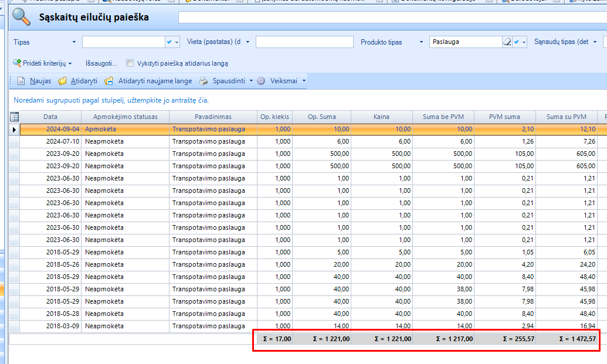Image resolution: width=607 pixels, height=364 pixels.
Task: Click the Atidaryti folder icon
Action: (x=62, y=81)
